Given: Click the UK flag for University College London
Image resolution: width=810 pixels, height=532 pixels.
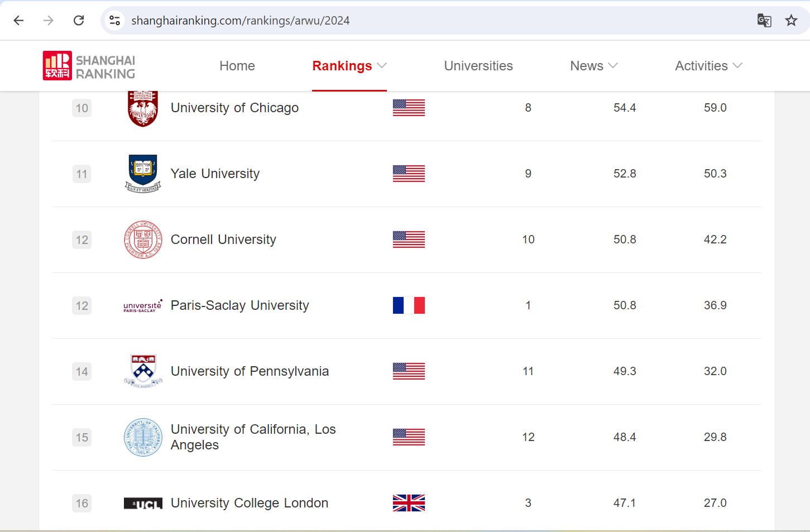Looking at the screenshot, I should (409, 503).
